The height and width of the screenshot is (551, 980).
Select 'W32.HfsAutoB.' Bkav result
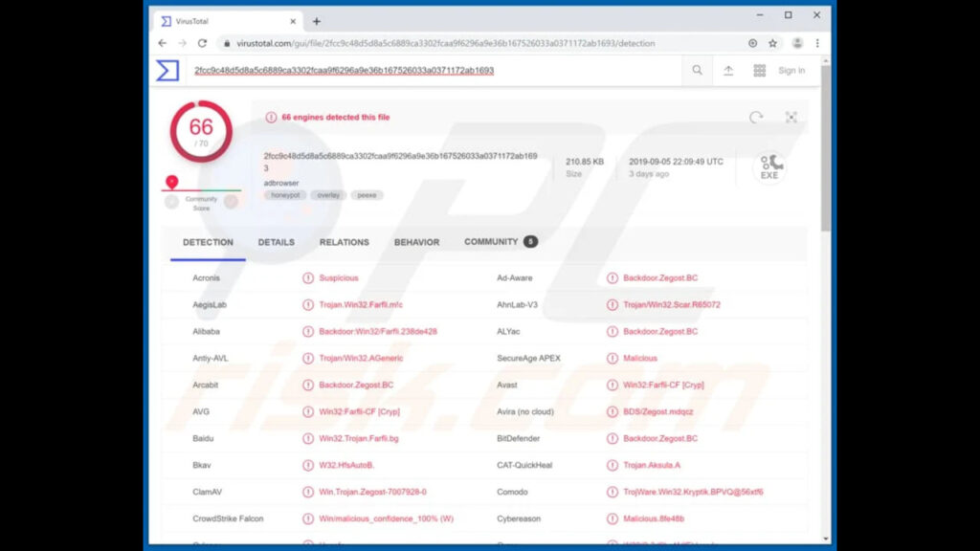pos(346,466)
